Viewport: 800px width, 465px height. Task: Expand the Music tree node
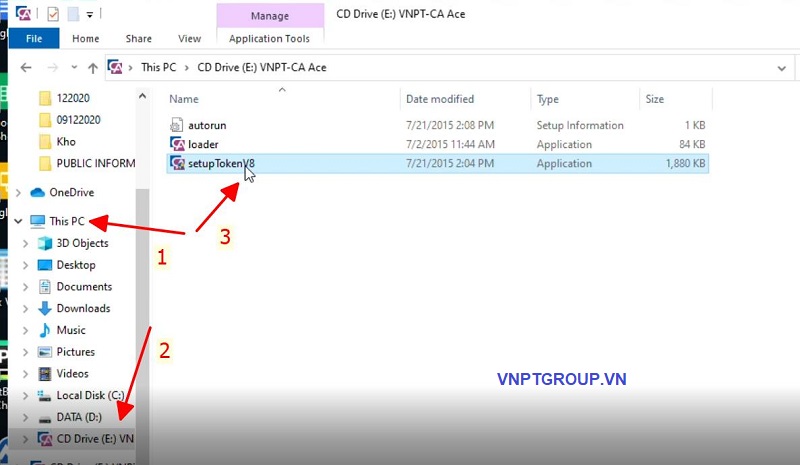point(26,330)
